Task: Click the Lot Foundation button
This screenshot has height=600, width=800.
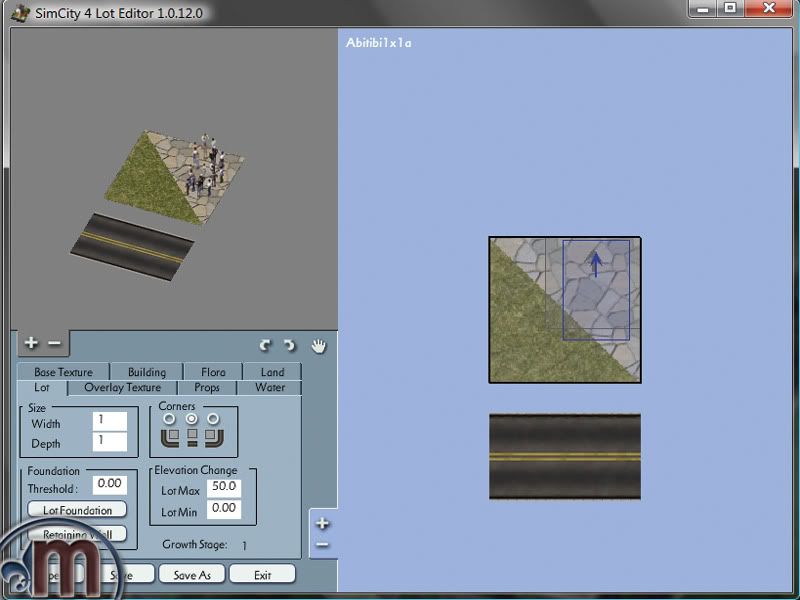Action: [x=77, y=510]
